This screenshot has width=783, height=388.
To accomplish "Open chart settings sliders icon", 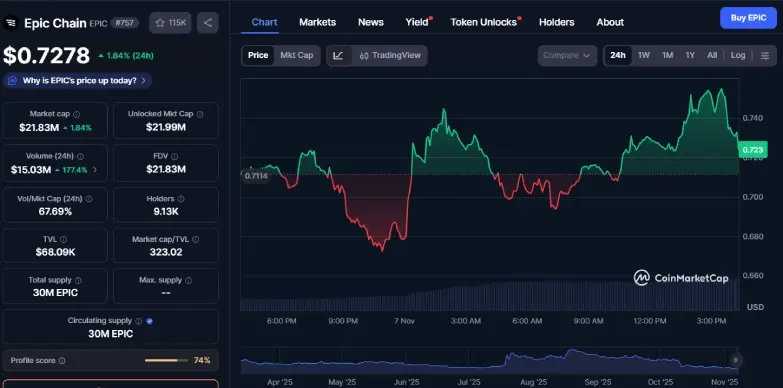I will point(765,55).
